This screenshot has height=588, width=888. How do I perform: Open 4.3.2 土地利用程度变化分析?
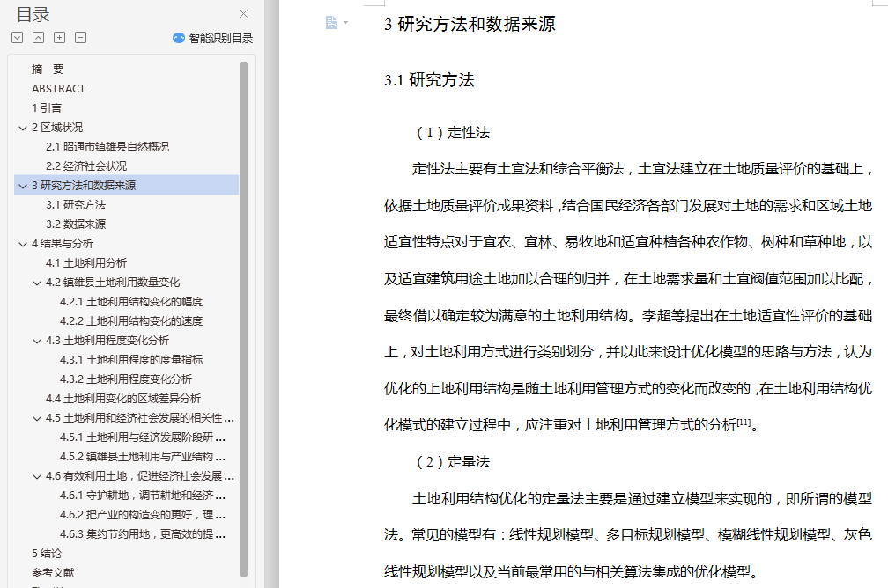pyautogui.click(x=126, y=379)
